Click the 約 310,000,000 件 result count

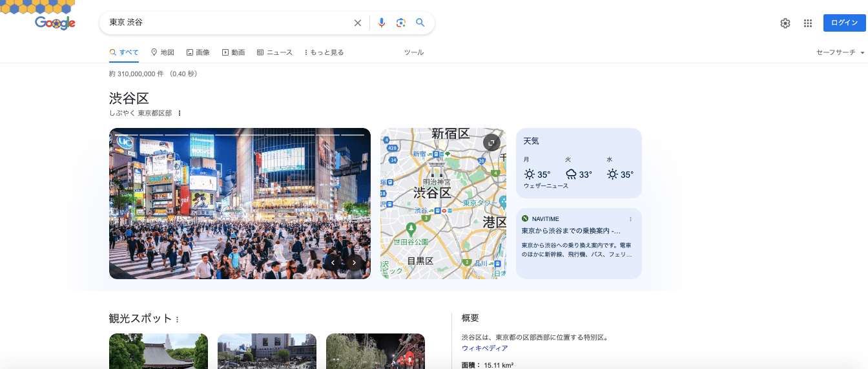click(137, 74)
